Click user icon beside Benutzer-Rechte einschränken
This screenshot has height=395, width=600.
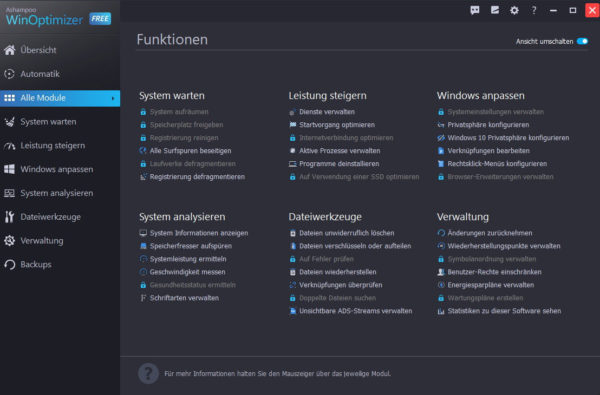pos(441,272)
